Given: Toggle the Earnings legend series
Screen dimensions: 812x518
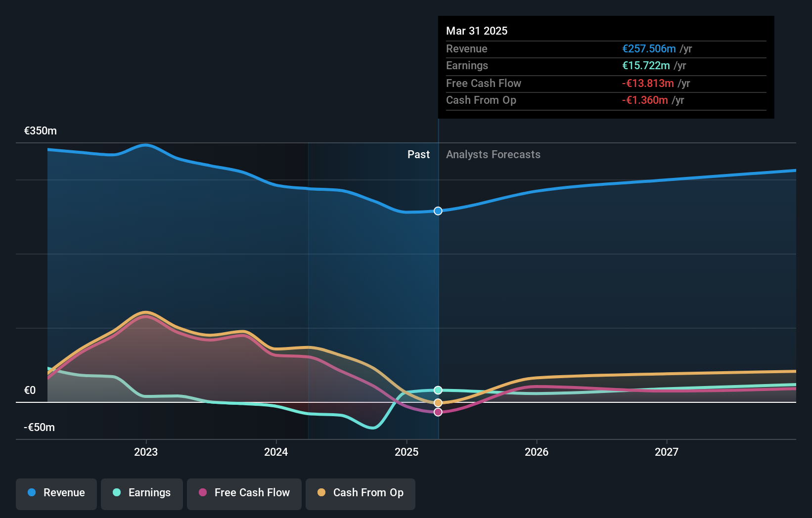Looking at the screenshot, I should click(x=142, y=494).
